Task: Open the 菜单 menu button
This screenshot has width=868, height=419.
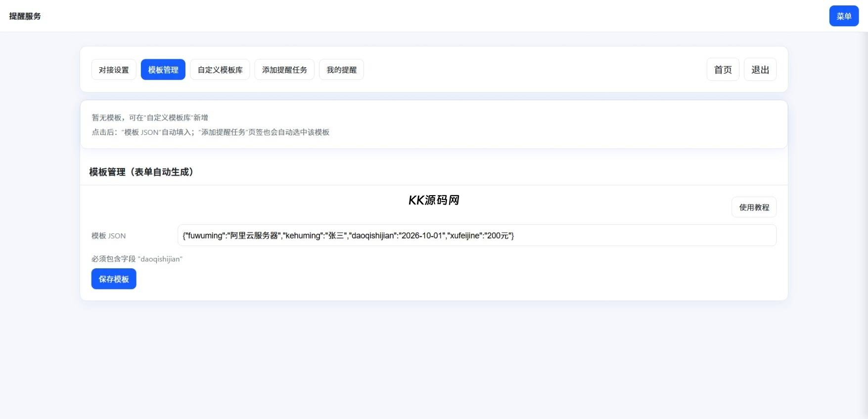Action: point(843,16)
